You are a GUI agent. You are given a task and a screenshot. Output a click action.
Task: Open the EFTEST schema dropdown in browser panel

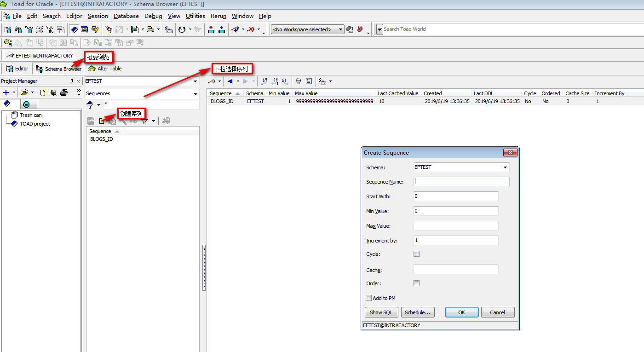(x=195, y=81)
